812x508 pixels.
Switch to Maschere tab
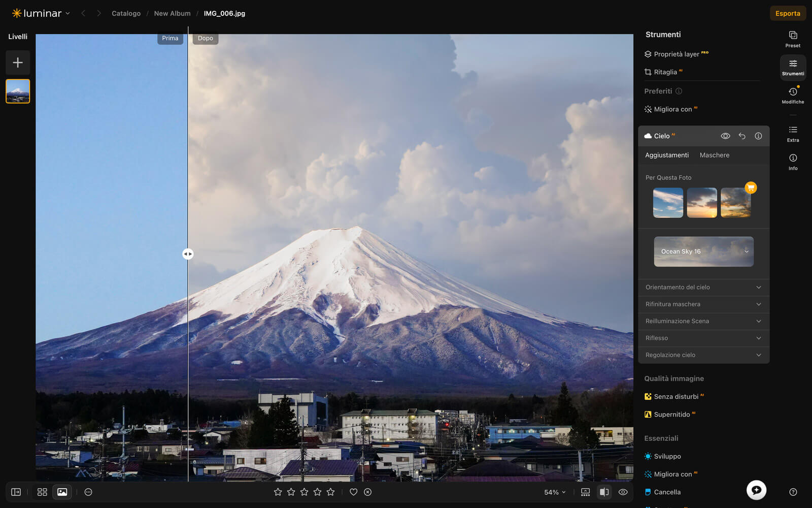715,155
